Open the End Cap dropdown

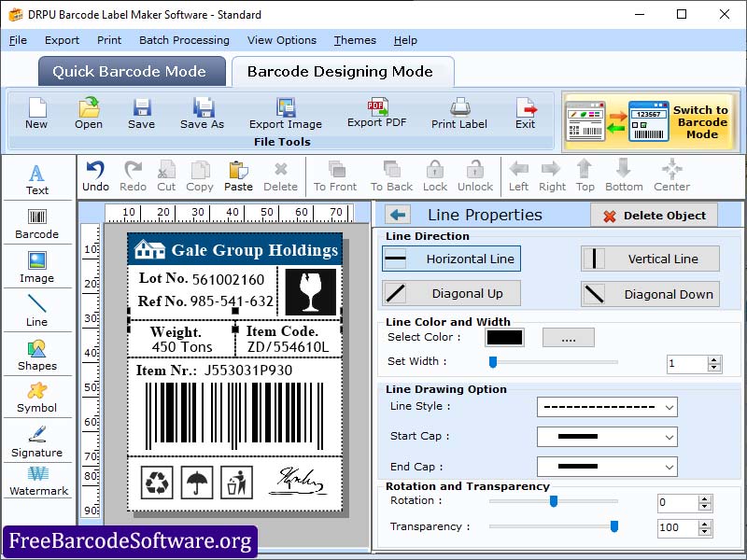607,467
